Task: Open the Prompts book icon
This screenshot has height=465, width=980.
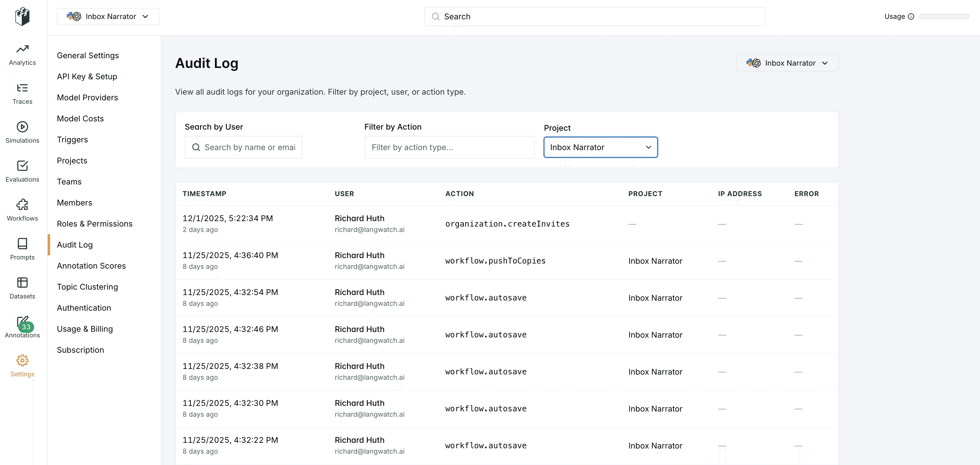Action: click(x=22, y=244)
